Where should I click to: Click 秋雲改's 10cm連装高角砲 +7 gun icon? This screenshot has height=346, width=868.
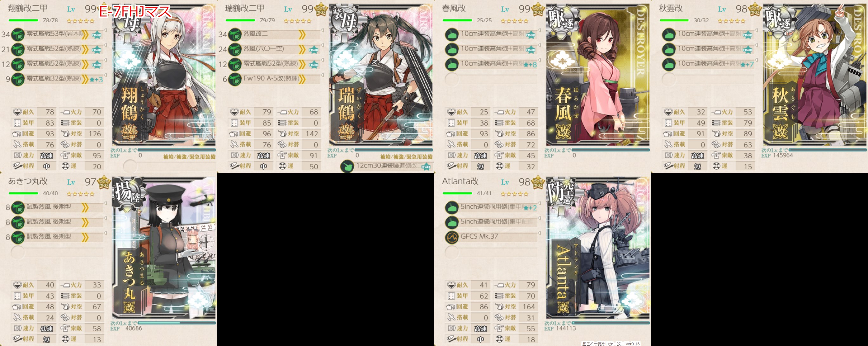click(669, 64)
